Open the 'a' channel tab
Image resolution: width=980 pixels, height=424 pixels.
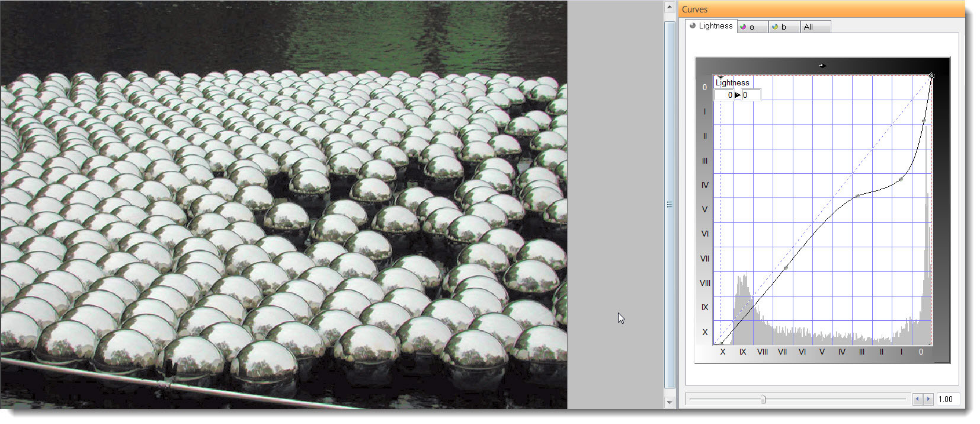point(752,27)
